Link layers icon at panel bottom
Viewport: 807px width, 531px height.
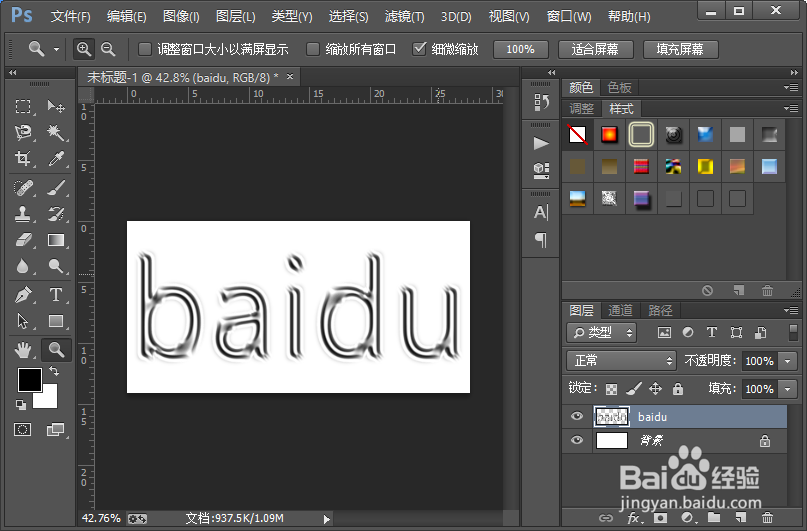point(606,518)
